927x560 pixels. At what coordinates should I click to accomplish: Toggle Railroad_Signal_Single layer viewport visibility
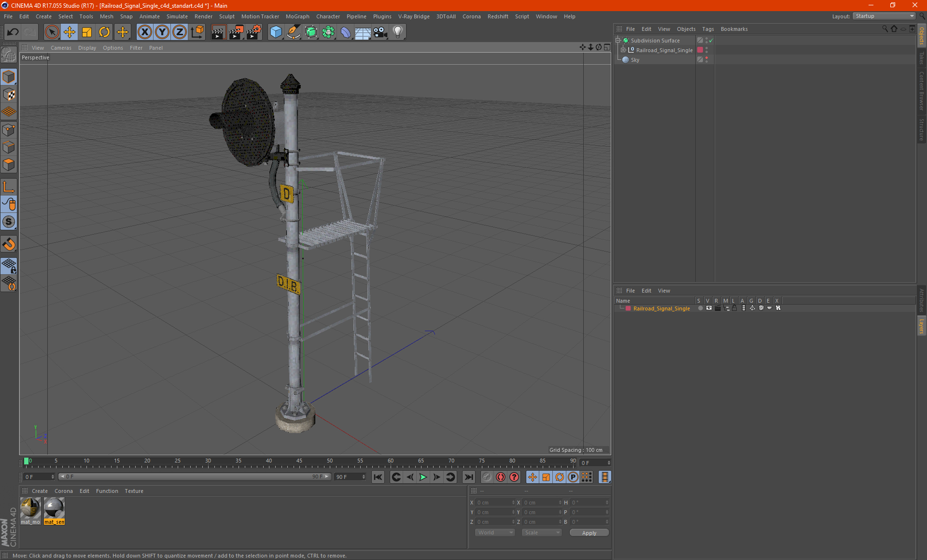point(709,308)
